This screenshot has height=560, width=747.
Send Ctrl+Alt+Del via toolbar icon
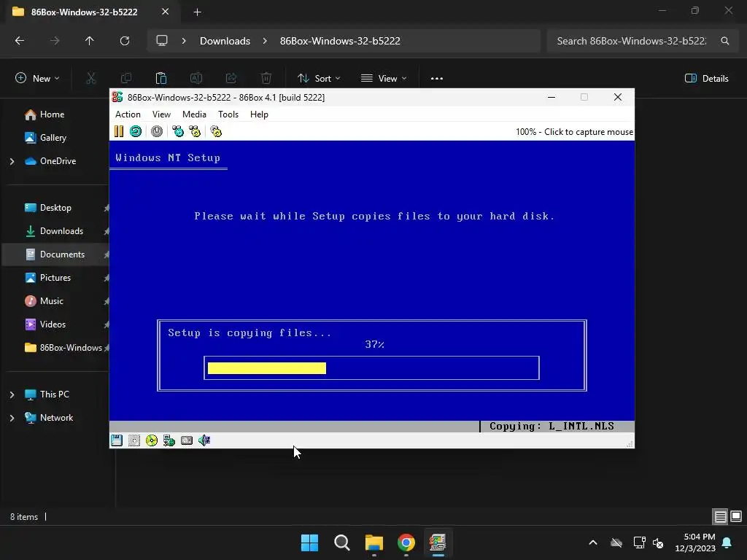(x=178, y=131)
